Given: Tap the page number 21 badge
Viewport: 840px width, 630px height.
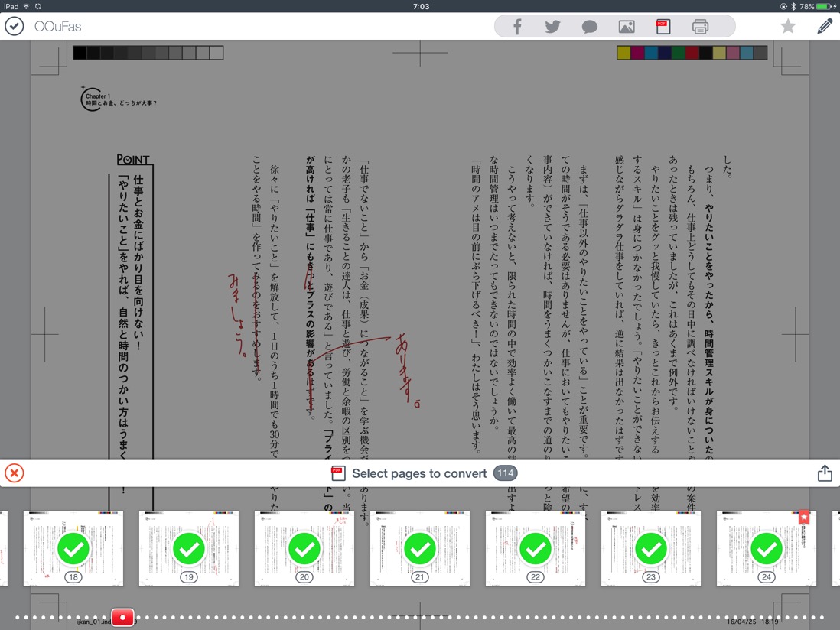Looking at the screenshot, I should click(419, 577).
